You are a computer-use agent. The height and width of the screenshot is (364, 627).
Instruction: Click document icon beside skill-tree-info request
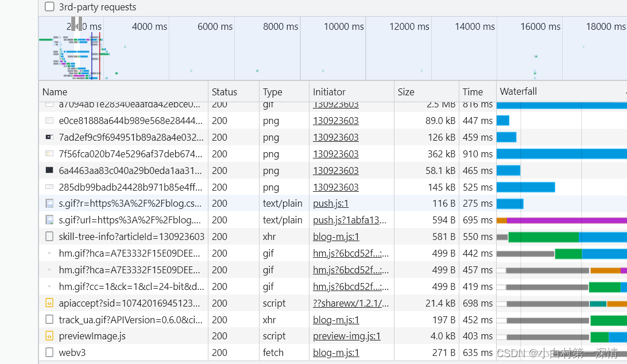49,237
